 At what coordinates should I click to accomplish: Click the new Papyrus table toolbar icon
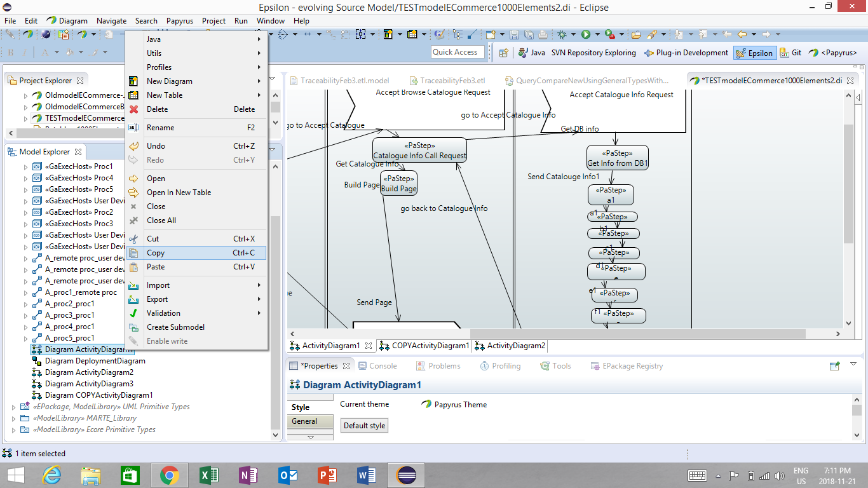[x=412, y=34]
